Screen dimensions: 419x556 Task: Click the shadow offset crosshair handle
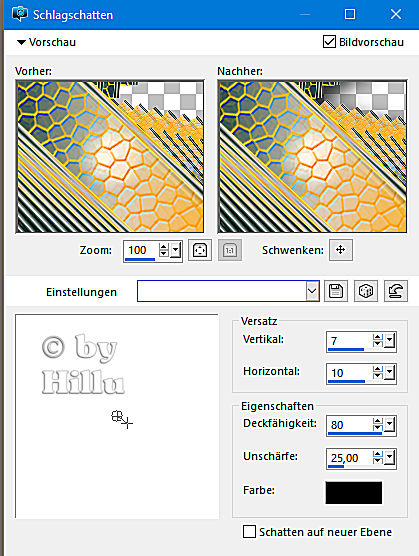coord(122,419)
